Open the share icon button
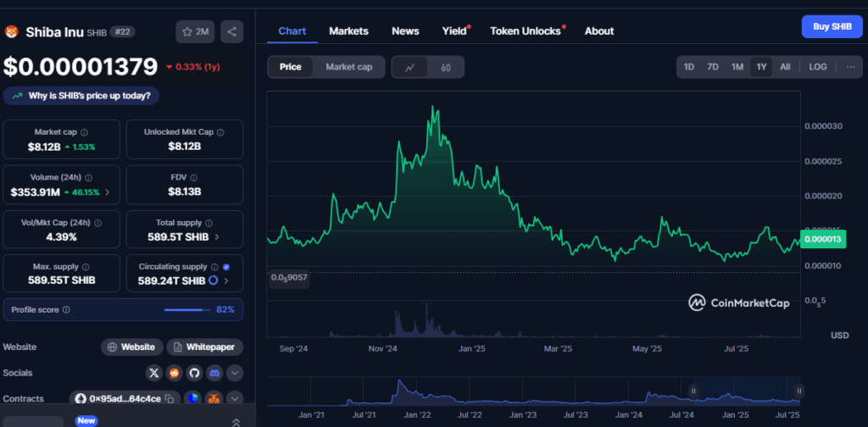Image resolution: width=868 pixels, height=427 pixels. (231, 32)
